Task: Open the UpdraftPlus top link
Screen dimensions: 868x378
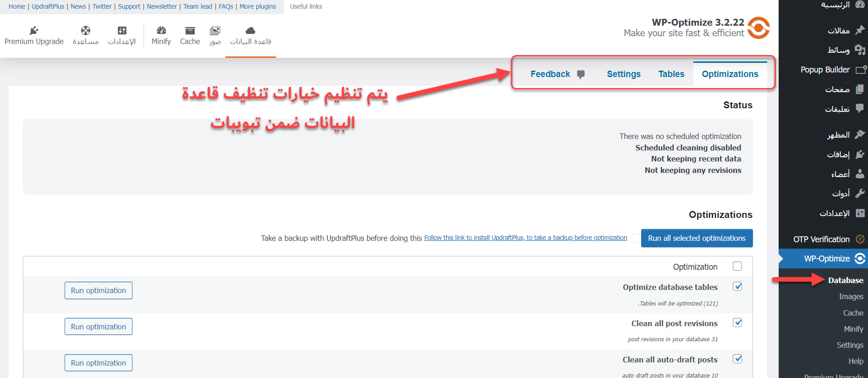Action: (x=48, y=6)
